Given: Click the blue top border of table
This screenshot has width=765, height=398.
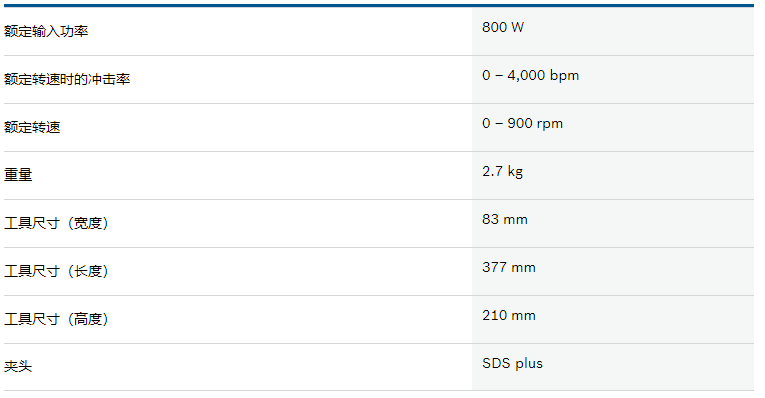Looking at the screenshot, I should click(x=379, y=6).
